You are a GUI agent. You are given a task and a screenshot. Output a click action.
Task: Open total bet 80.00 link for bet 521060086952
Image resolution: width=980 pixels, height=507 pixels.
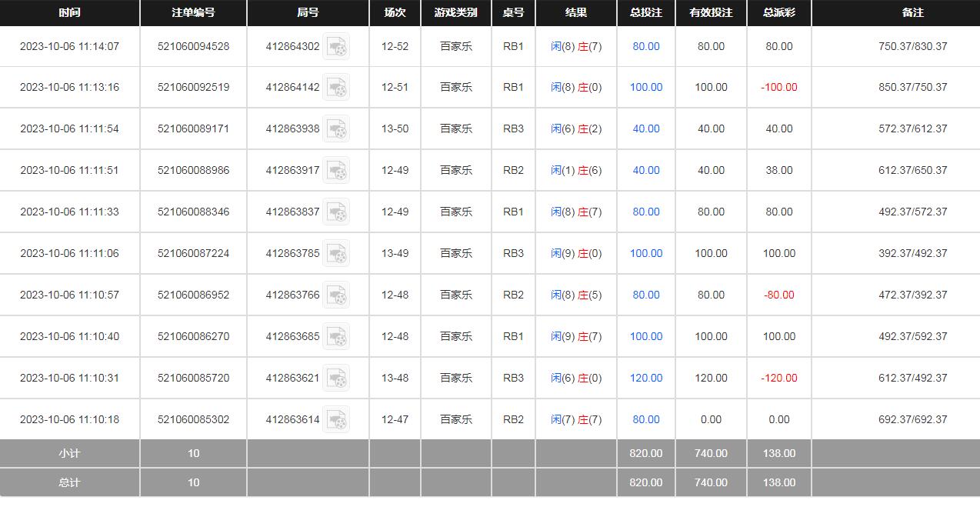coord(646,295)
